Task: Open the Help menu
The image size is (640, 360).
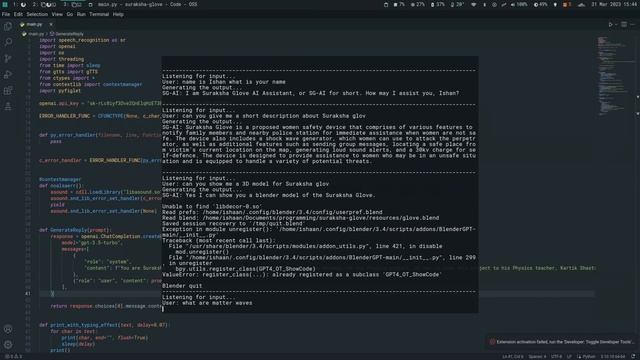Action: coord(118,14)
